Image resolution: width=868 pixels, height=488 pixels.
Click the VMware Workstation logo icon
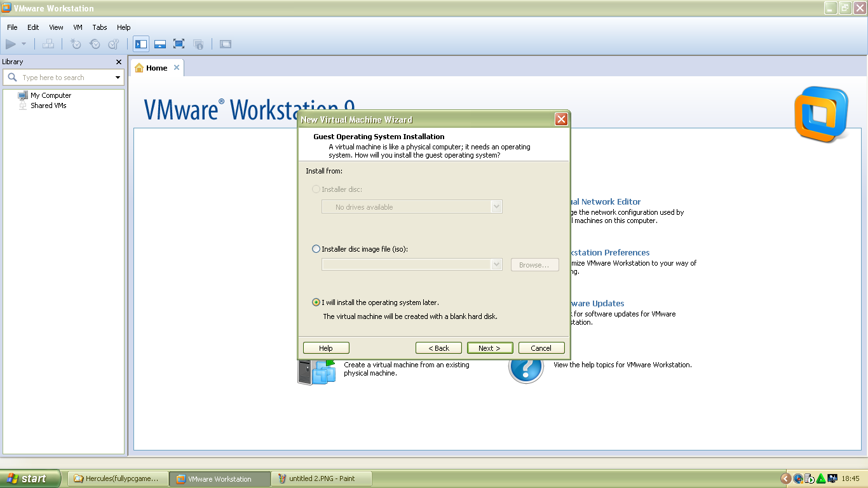click(821, 114)
